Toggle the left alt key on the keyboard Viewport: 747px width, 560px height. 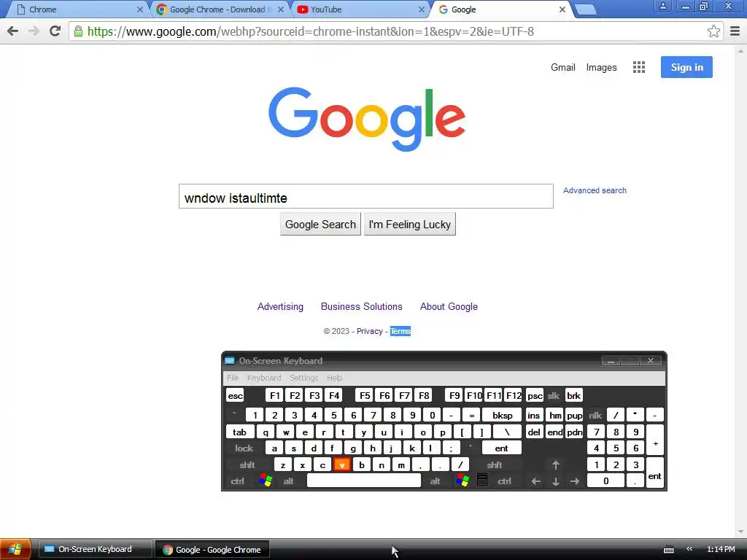click(x=289, y=481)
